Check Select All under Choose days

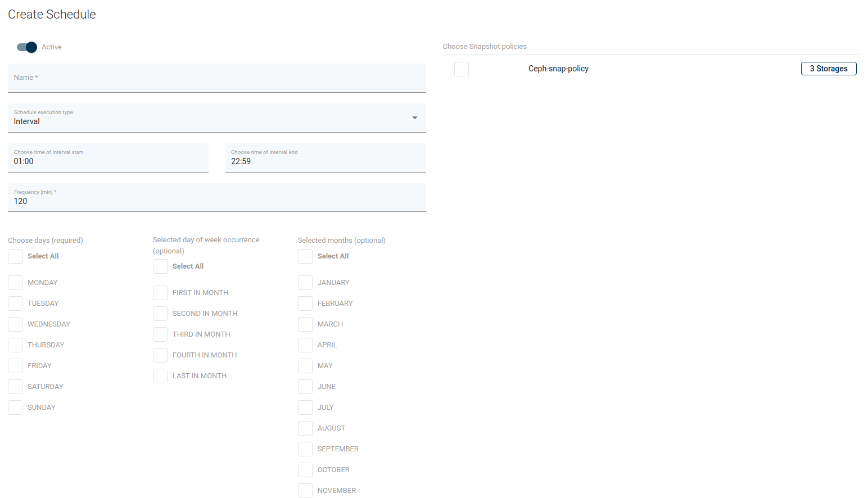(15, 256)
